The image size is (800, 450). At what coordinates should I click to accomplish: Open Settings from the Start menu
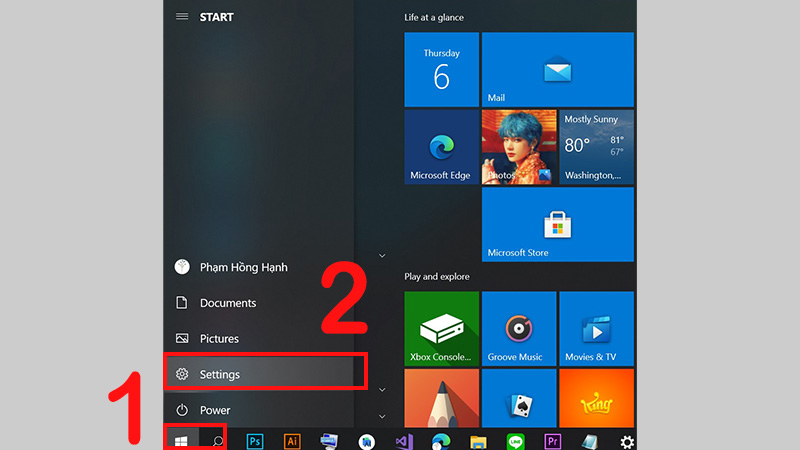(259, 374)
